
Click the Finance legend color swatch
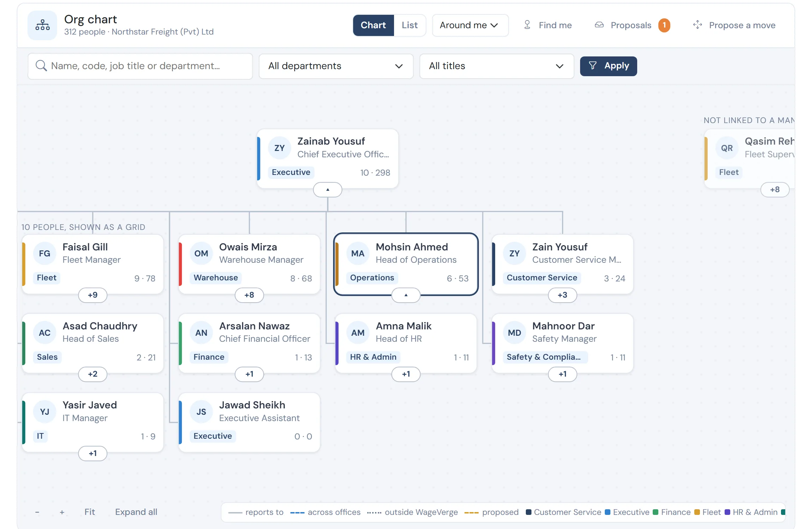pos(655,512)
